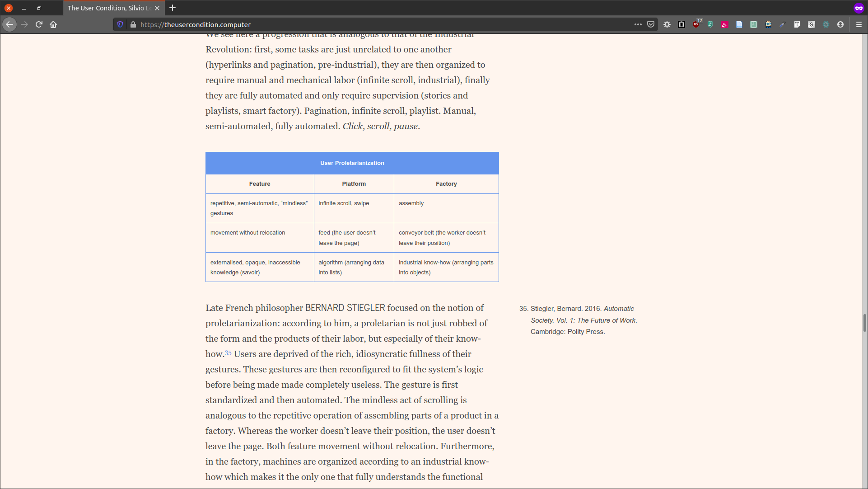Image resolution: width=868 pixels, height=489 pixels.
Task: Save page to Pocket
Action: coord(651,24)
